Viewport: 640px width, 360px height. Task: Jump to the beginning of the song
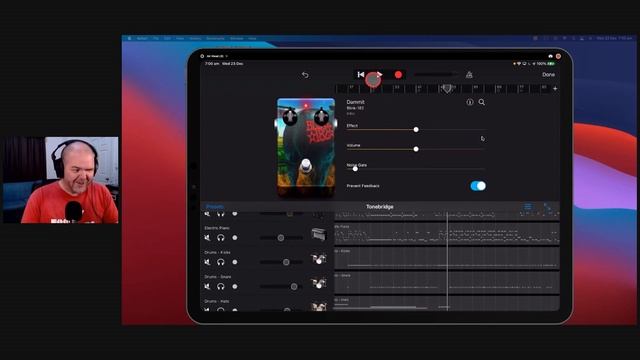pyautogui.click(x=361, y=74)
